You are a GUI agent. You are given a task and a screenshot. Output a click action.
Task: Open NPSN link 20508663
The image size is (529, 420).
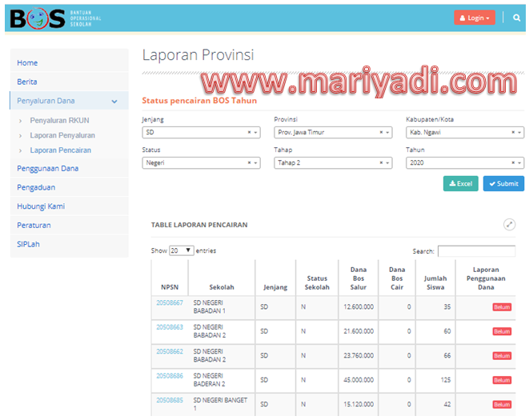click(x=170, y=327)
